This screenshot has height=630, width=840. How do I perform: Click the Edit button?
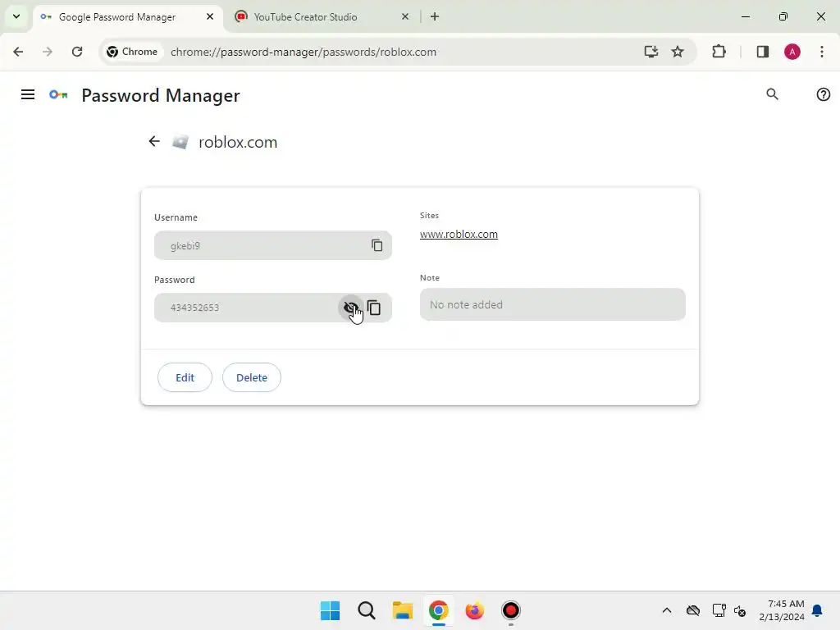point(185,377)
